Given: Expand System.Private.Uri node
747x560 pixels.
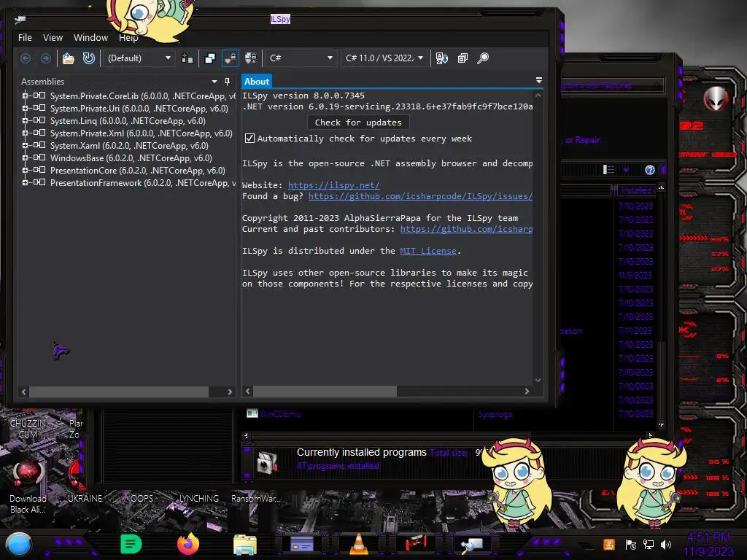Looking at the screenshot, I should point(25,108).
